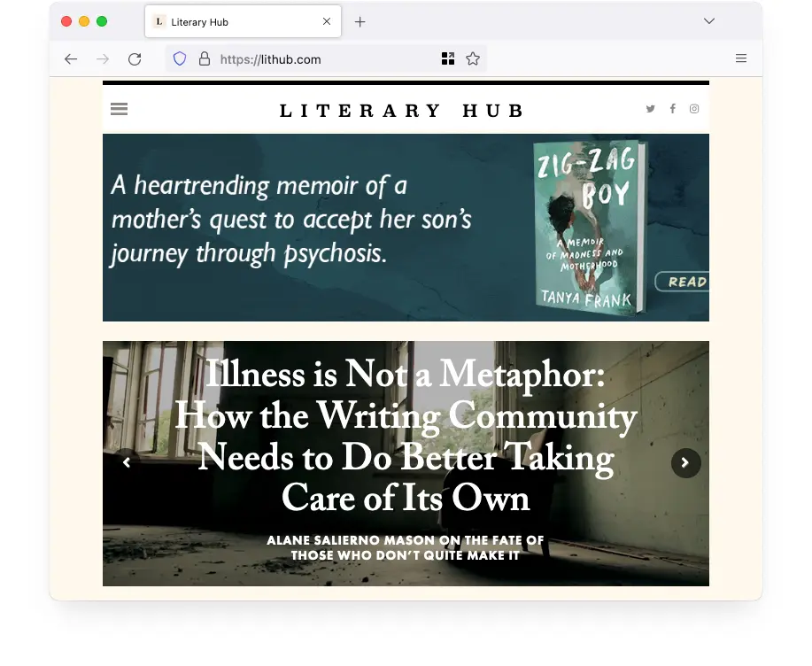812x666 pixels.
Task: Open Literary Hub's Twitter page
Action: click(651, 109)
